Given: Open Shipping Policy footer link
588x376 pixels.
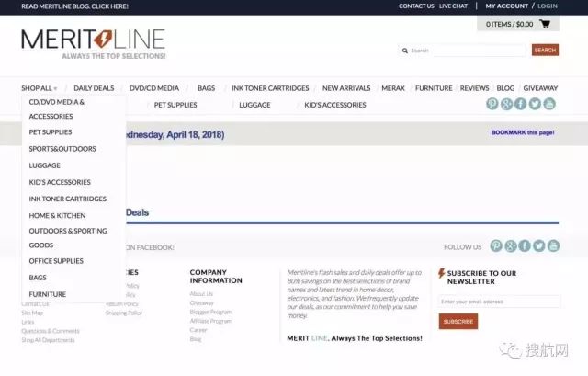Looking at the screenshot, I should pos(124,313).
